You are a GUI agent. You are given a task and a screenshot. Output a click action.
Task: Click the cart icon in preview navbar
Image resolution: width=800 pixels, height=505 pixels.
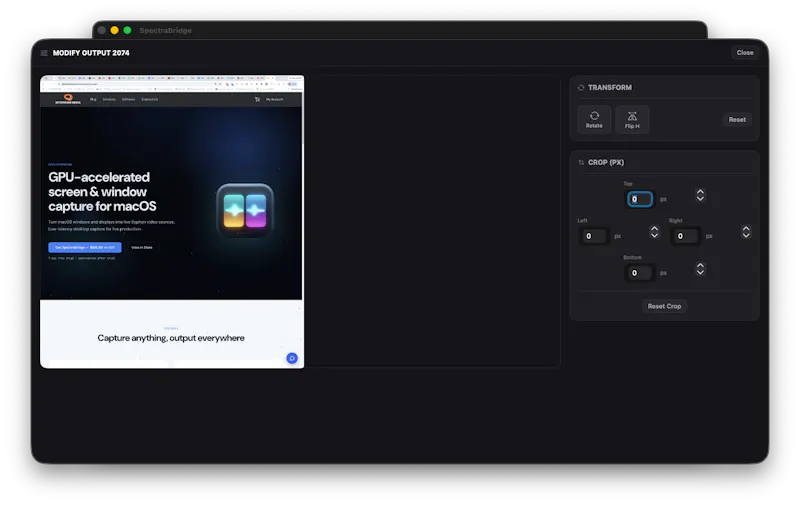(257, 99)
